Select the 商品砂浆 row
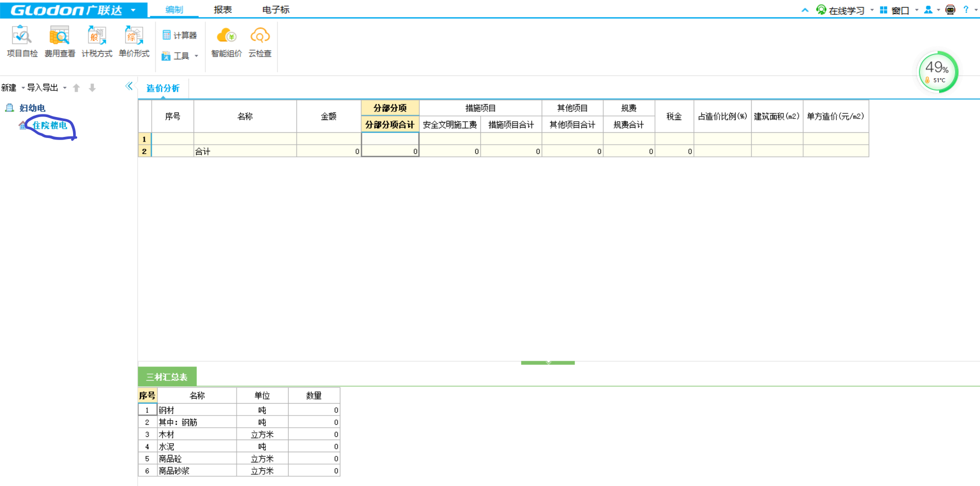980x486 pixels. coord(239,471)
